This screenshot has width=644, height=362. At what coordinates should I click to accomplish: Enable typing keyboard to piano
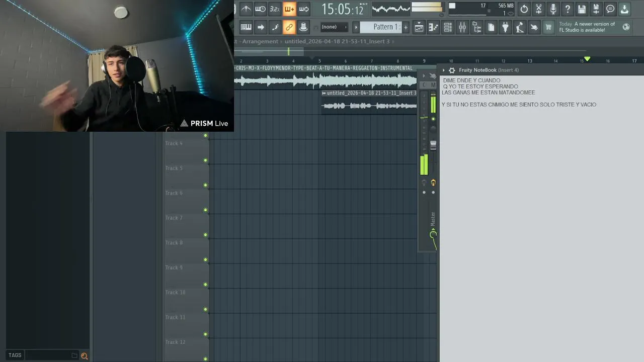coord(246,27)
